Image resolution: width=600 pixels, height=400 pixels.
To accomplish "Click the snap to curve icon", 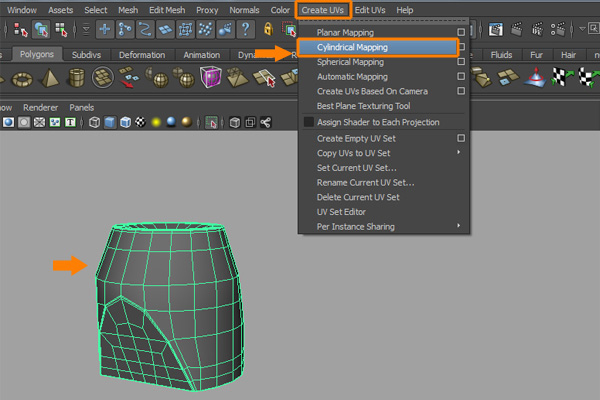I will pyautogui.click(x=147, y=31).
